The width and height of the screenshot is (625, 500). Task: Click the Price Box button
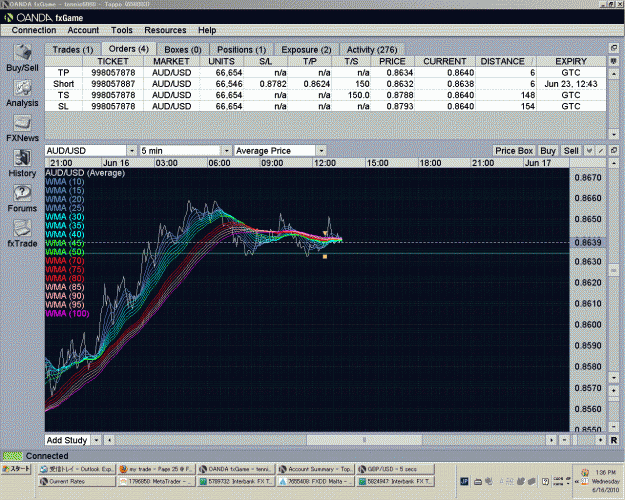[514, 151]
